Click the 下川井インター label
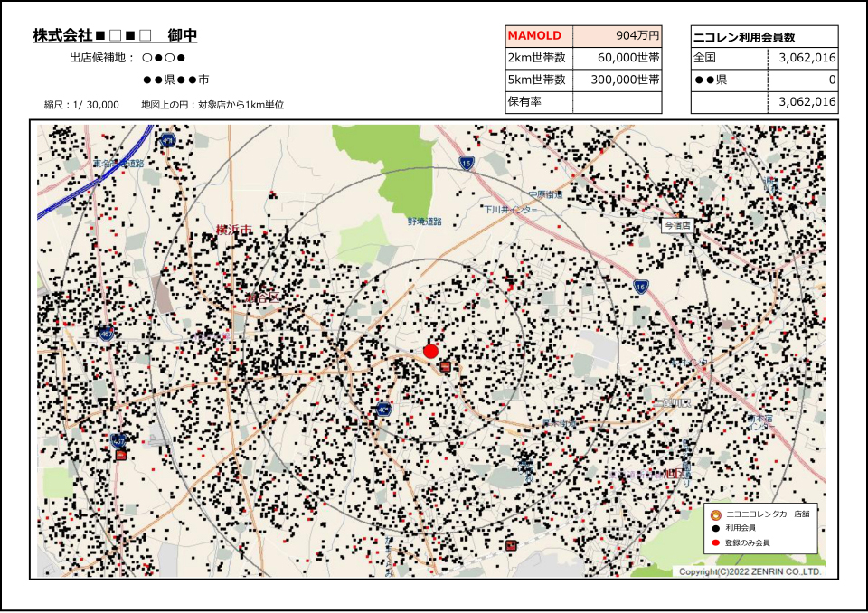This screenshot has height=613, width=868. [x=510, y=210]
